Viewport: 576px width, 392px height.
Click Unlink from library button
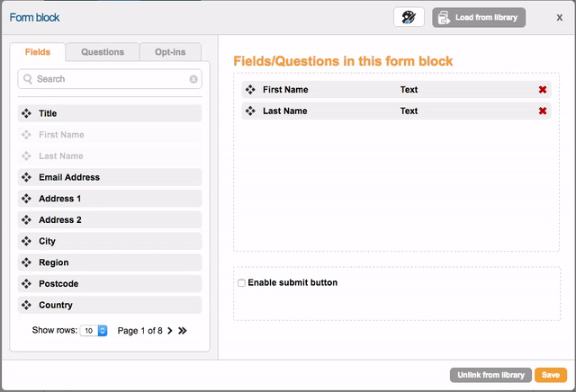490,375
